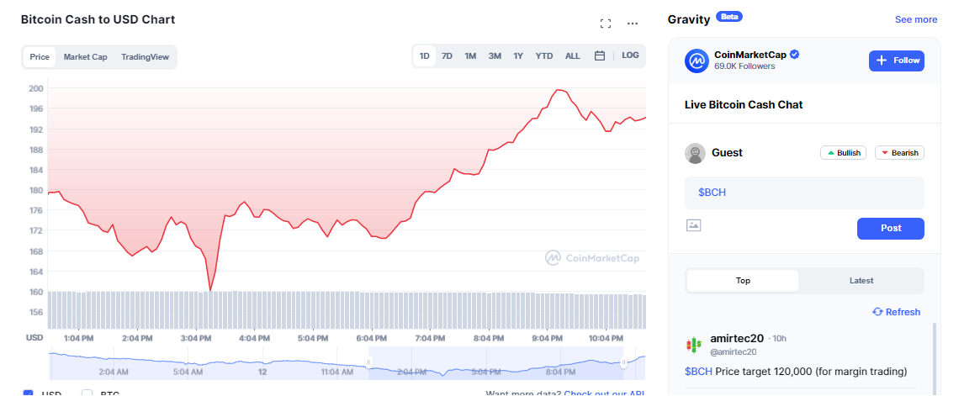Switch chart to Market Cap tab
Image resolution: width=980 pixels, height=396 pixels.
click(85, 57)
